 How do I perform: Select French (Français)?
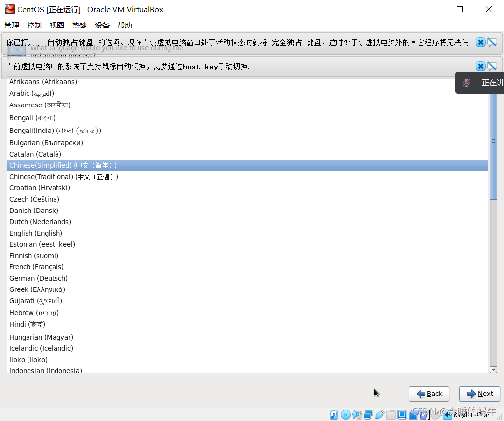[247, 267]
